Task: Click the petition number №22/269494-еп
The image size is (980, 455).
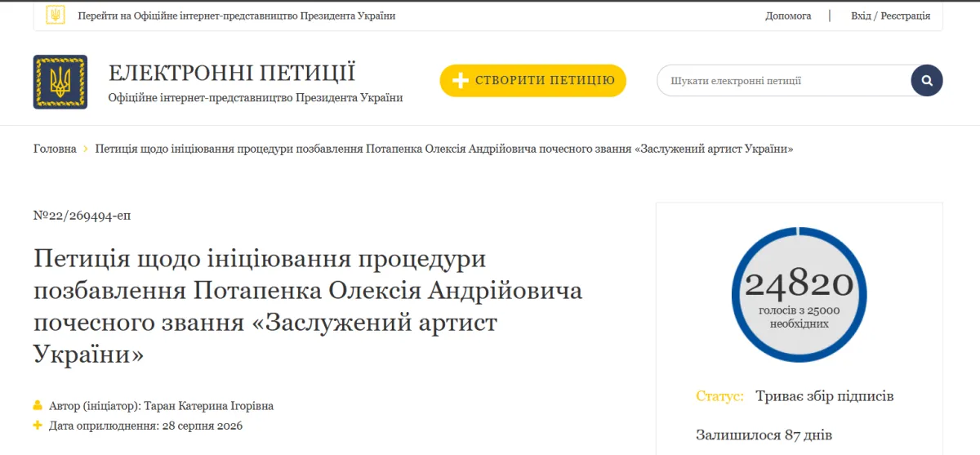Action: (x=82, y=216)
